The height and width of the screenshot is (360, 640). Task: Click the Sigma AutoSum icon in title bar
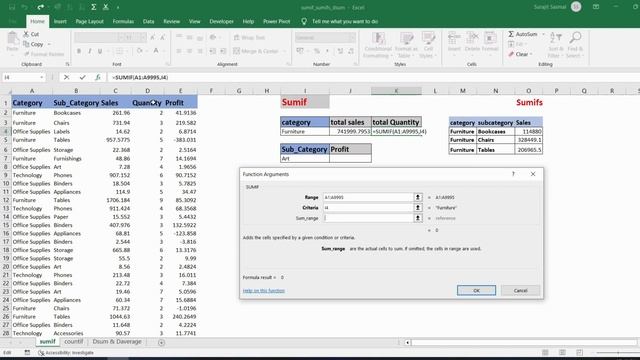[x=93, y=7]
